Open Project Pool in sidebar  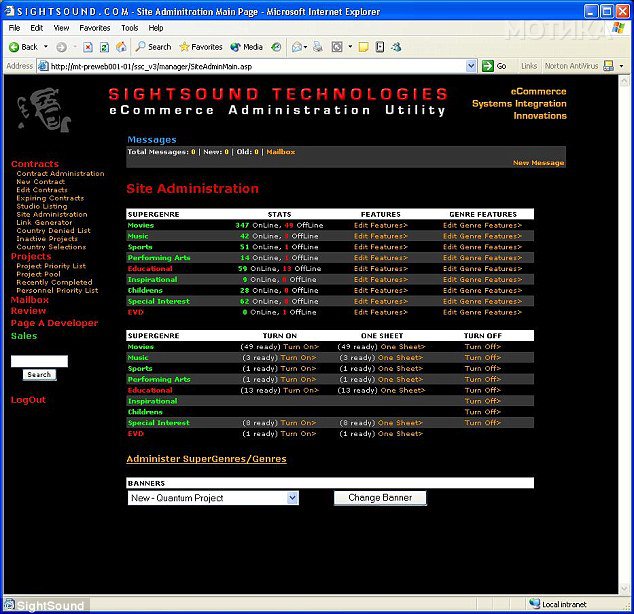click(38, 274)
